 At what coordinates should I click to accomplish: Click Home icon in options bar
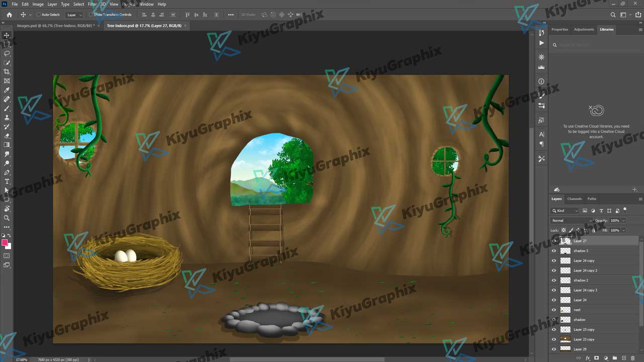(x=9, y=15)
